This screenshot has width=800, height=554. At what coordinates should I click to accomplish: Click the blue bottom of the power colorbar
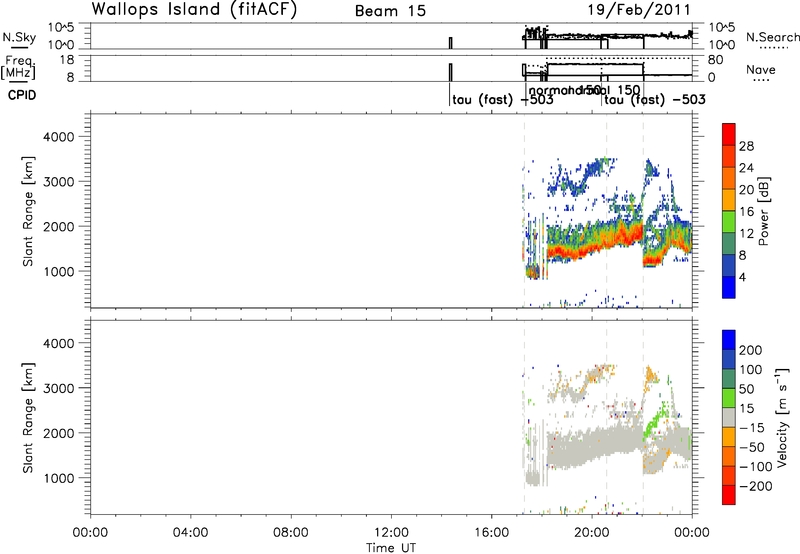coord(729,287)
